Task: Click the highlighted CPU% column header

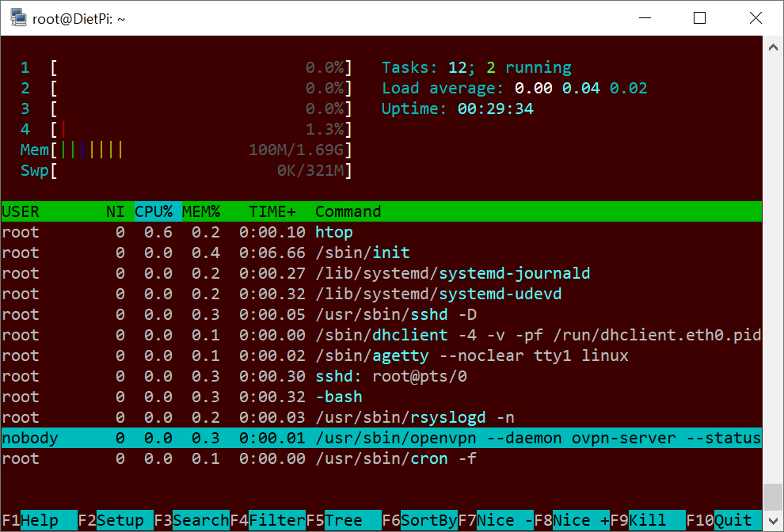Action: click(x=158, y=211)
